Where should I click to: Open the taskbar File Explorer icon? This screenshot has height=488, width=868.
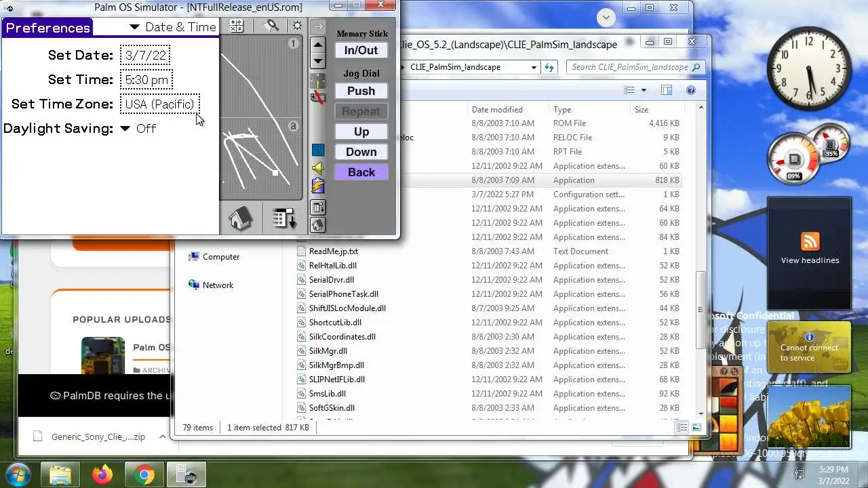[60, 475]
